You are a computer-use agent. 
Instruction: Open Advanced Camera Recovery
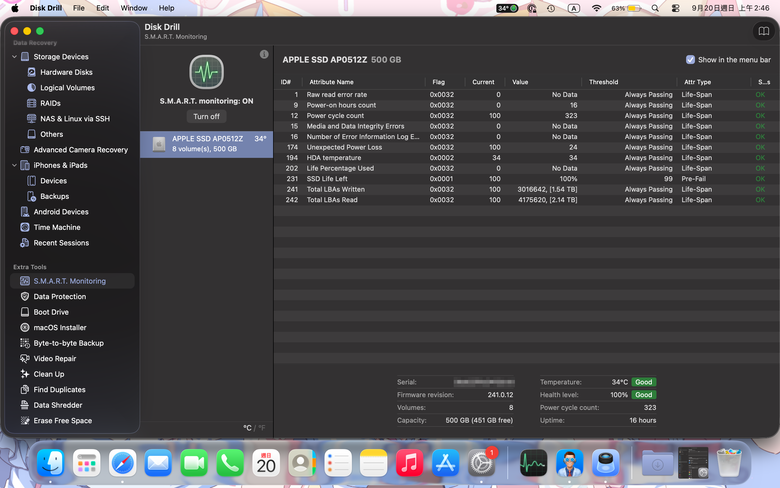point(80,150)
